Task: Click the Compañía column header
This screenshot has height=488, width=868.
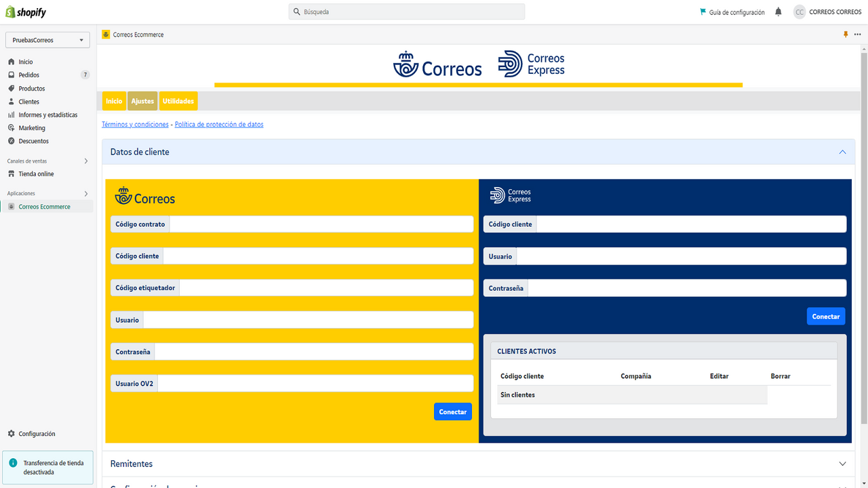Action: [x=635, y=376]
